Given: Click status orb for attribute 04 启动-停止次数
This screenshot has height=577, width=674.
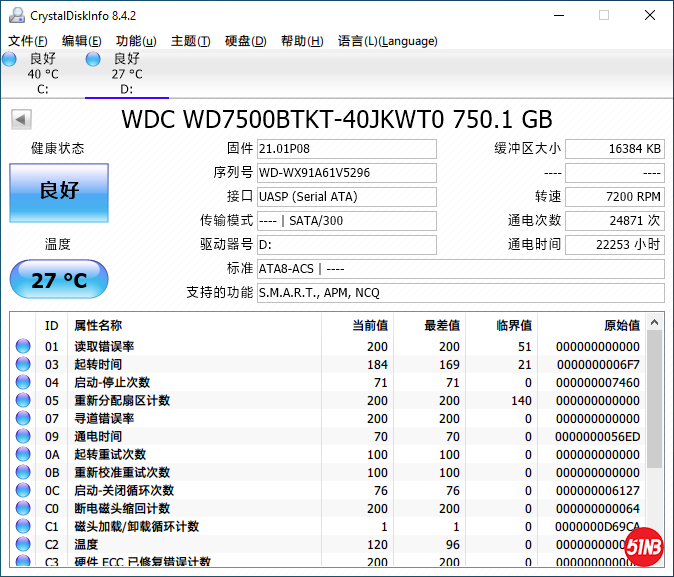Looking at the screenshot, I should point(23,382).
